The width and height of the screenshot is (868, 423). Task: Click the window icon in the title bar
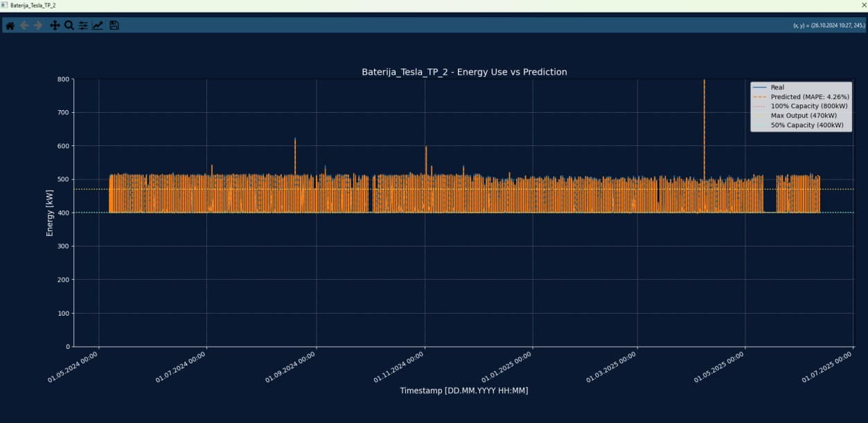4,5
